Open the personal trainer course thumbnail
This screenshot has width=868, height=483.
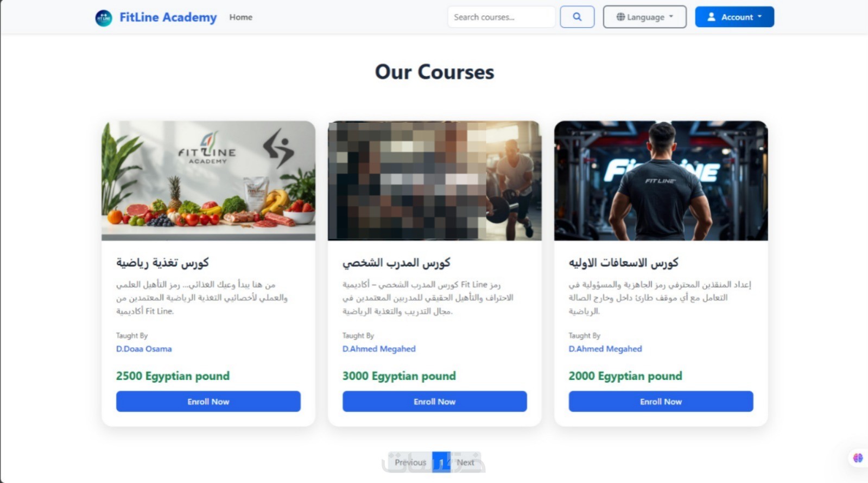click(x=435, y=181)
